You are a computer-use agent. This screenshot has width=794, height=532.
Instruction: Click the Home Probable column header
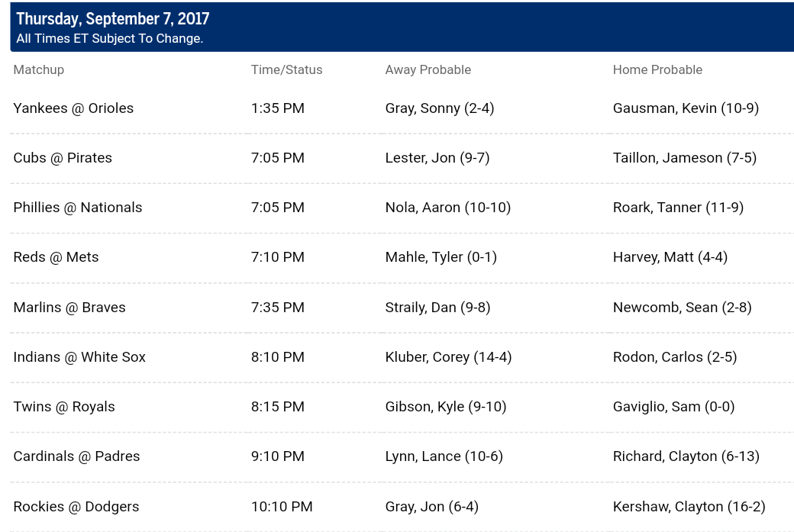coord(657,70)
